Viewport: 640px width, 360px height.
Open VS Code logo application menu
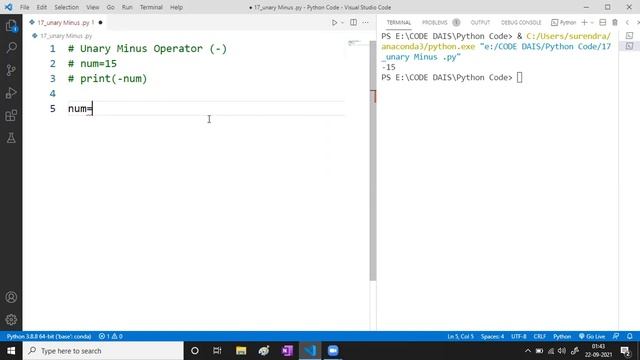(8, 7)
